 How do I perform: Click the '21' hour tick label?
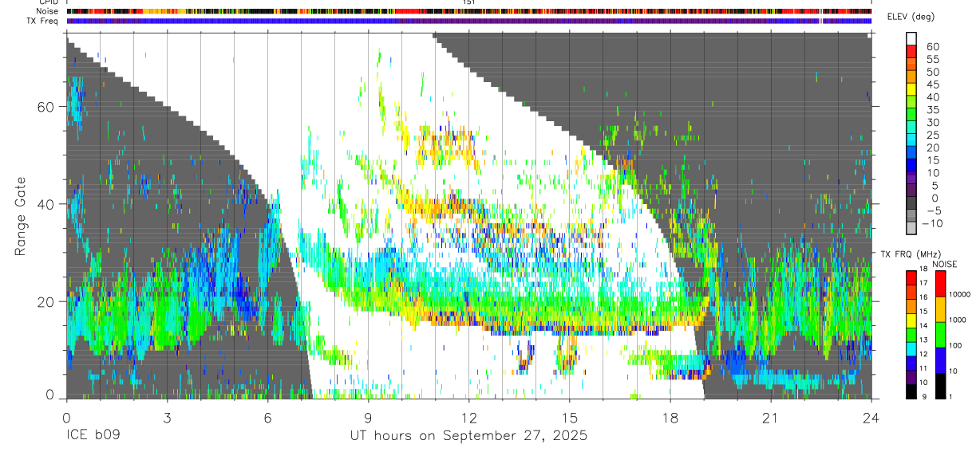tap(771, 417)
